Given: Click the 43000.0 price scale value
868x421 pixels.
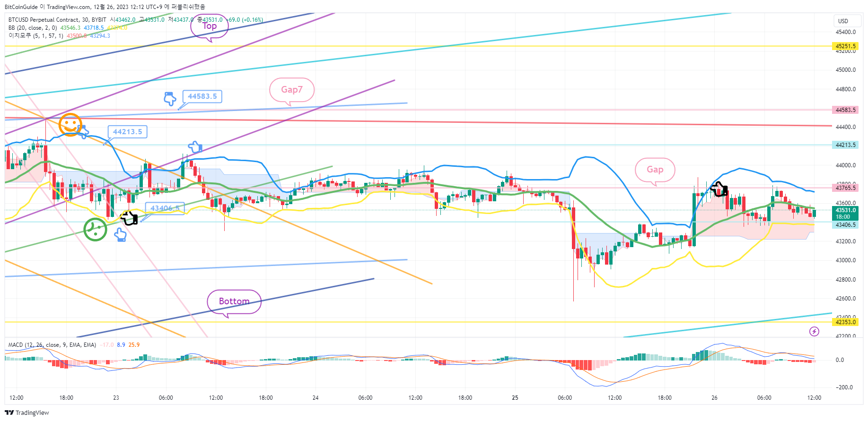Looking at the screenshot, I should (846, 260).
